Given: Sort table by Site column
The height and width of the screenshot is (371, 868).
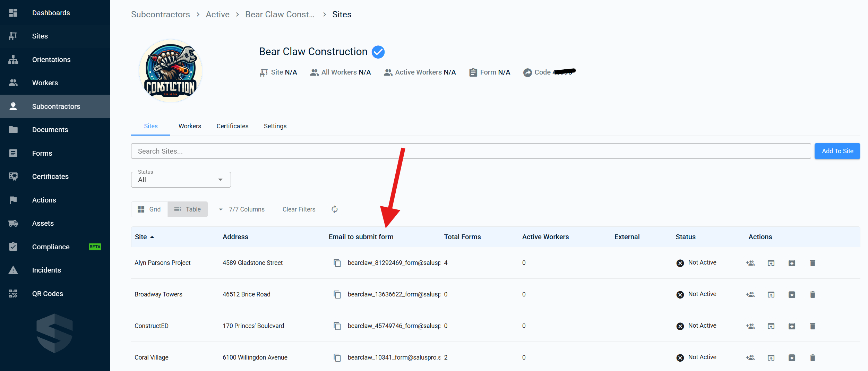Looking at the screenshot, I should (141, 237).
